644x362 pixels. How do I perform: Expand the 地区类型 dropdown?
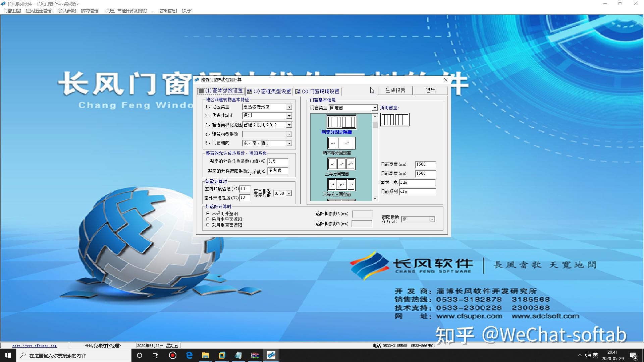(x=289, y=107)
